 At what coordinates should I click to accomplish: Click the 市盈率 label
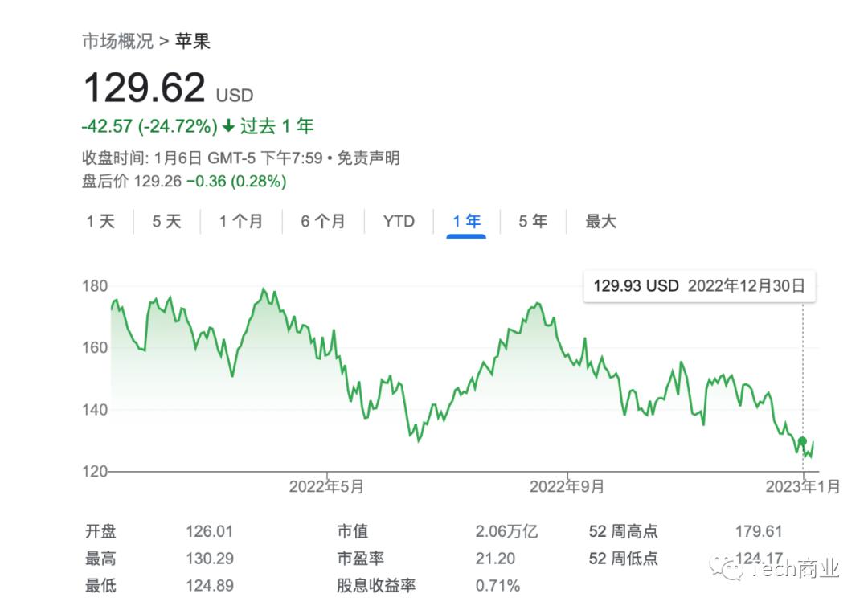(x=360, y=559)
